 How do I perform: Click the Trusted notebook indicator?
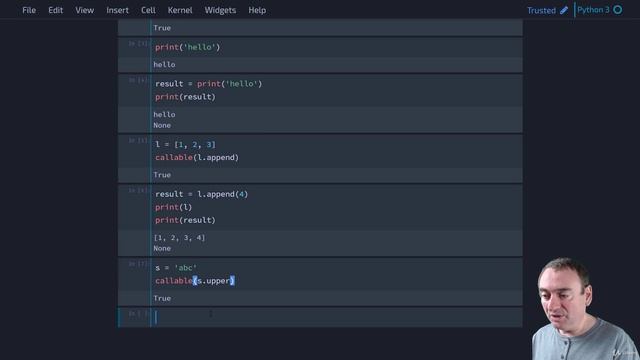coord(541,10)
